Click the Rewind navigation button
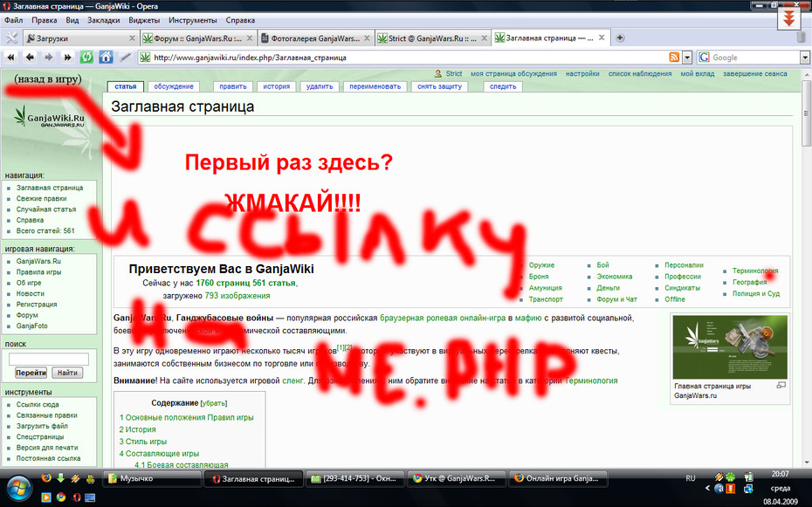Screen dimensions: 812x507 (x=10, y=58)
